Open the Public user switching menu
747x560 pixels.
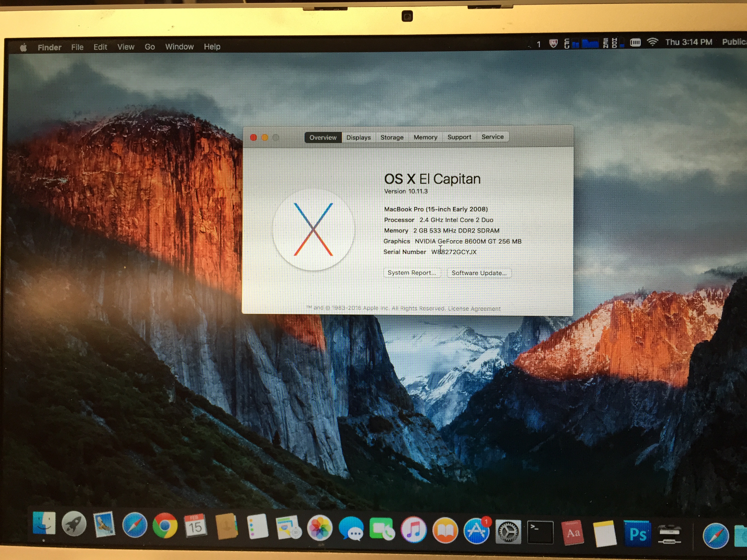point(734,42)
